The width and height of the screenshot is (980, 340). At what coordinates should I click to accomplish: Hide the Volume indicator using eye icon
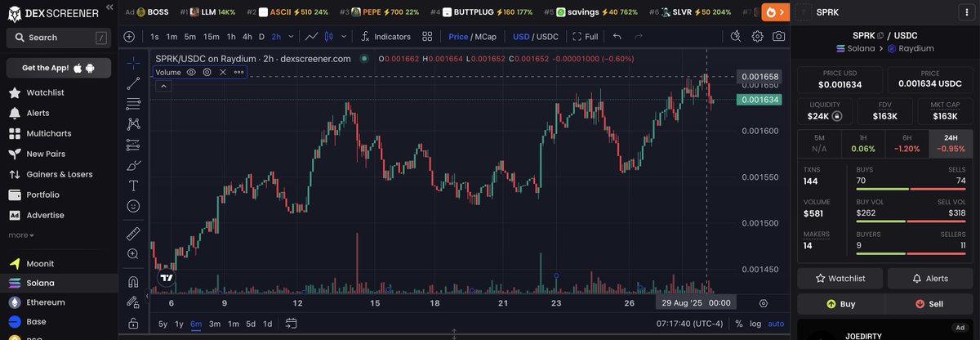coord(191,72)
